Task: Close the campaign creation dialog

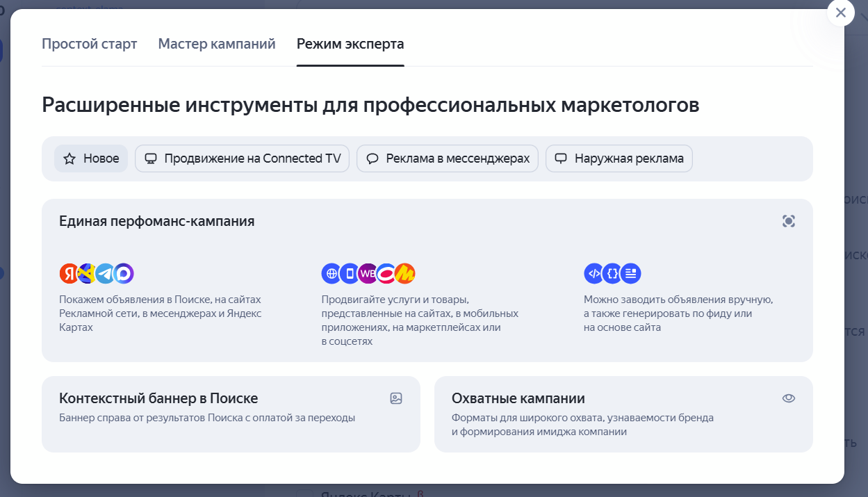Action: tap(840, 13)
